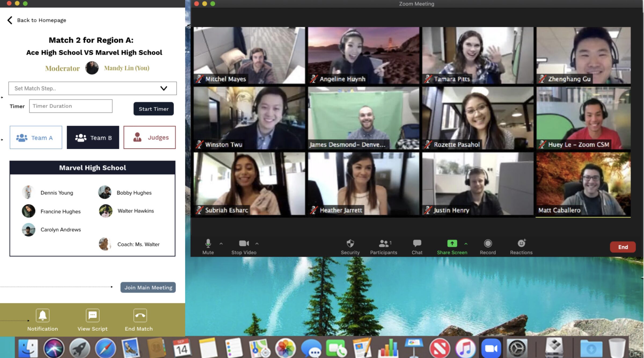
Task: Enter duration in Timer input field
Action: click(71, 106)
